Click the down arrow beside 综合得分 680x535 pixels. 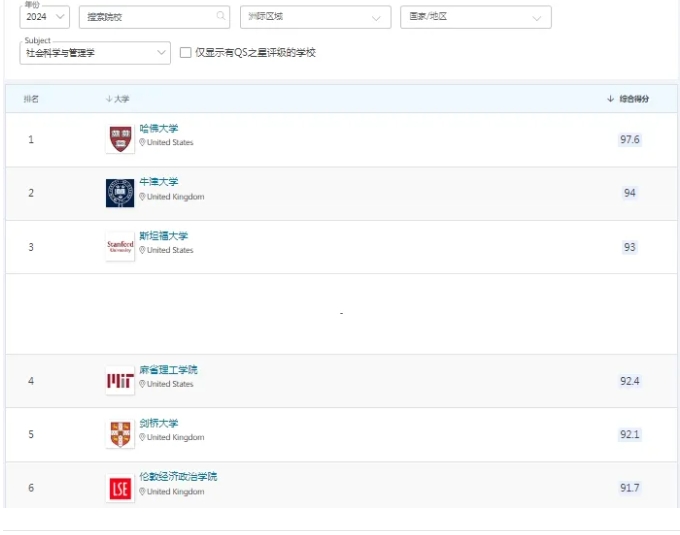(x=611, y=99)
